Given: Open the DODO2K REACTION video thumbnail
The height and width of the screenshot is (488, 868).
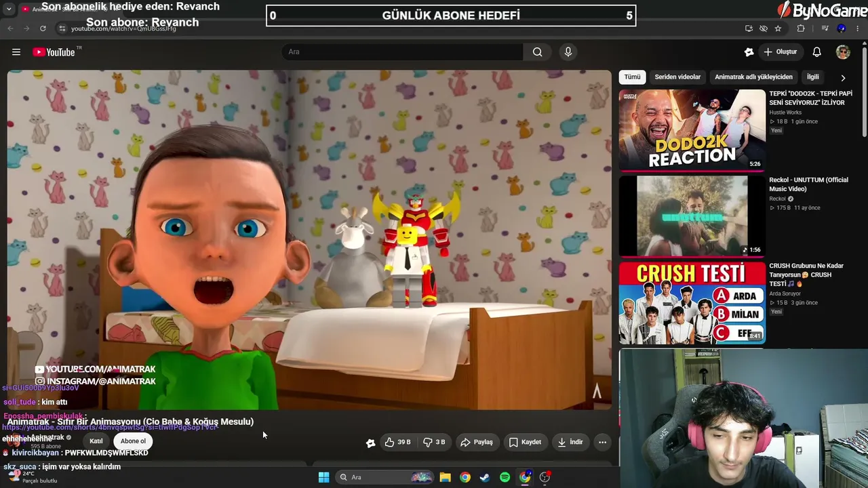Looking at the screenshot, I should click(x=692, y=129).
